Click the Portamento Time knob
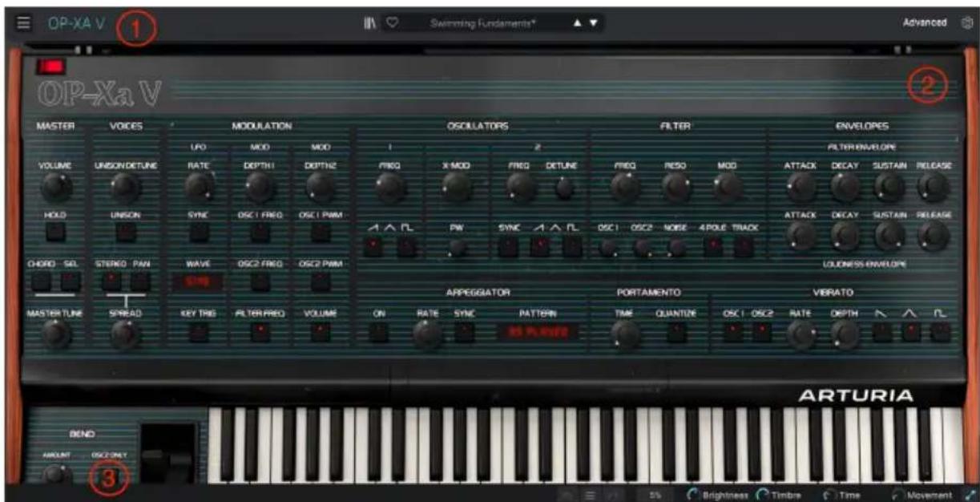Image resolution: width=980 pixels, height=502 pixels. 626,335
